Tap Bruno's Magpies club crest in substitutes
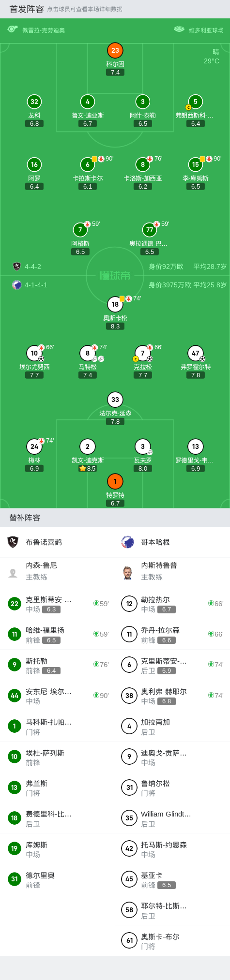Viewport: 230px width, 980px height. [x=13, y=542]
